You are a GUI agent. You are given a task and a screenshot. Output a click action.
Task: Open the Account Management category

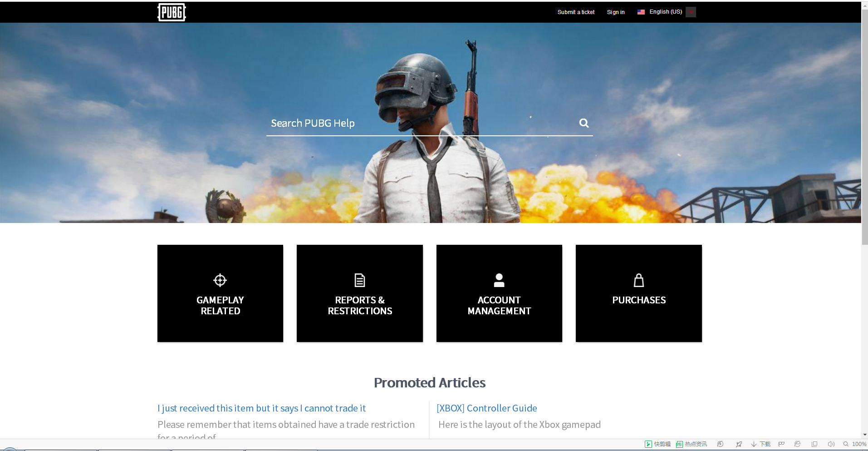pos(499,293)
